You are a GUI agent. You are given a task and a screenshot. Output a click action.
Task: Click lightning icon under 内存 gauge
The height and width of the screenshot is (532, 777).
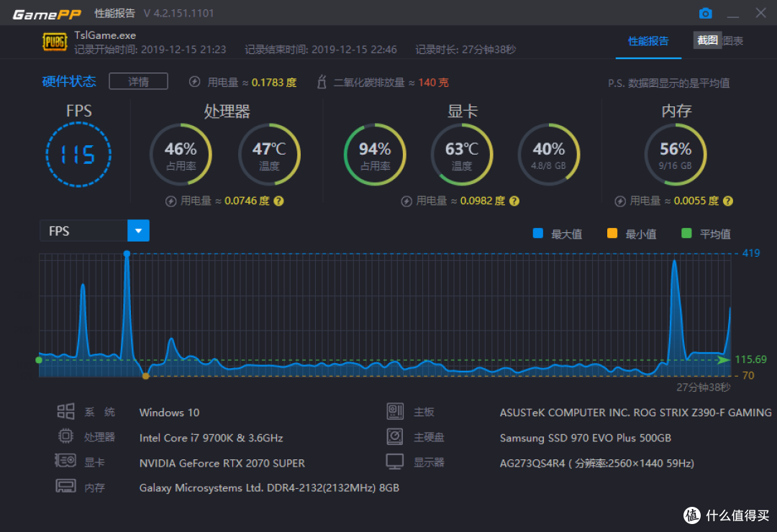[620, 201]
